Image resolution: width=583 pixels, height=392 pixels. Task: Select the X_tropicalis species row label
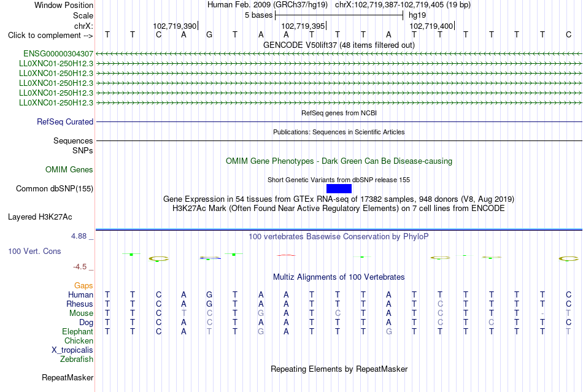click(x=72, y=350)
